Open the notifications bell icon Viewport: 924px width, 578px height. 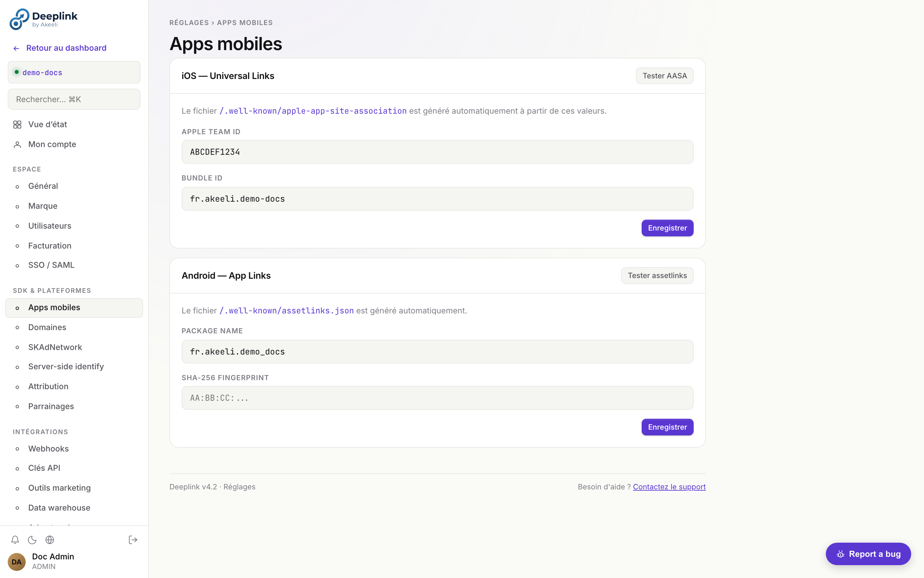tap(15, 540)
